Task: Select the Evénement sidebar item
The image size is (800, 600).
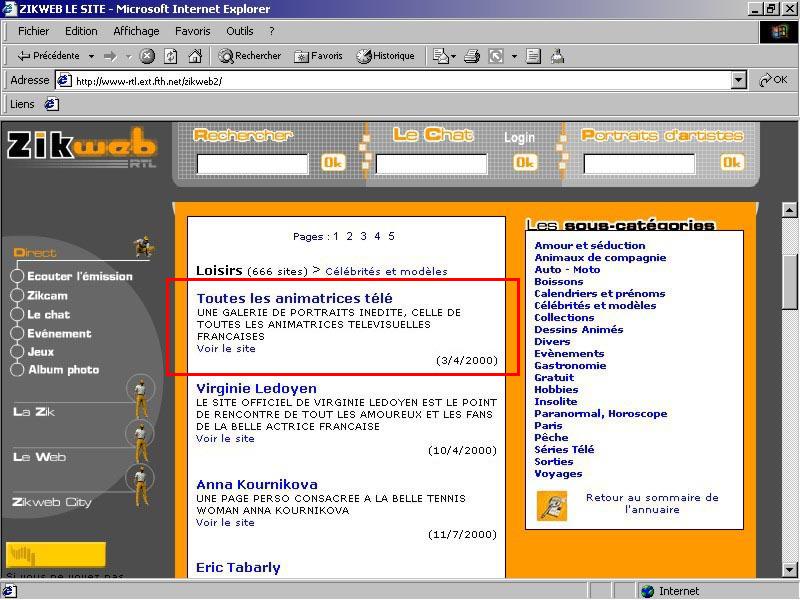Action: (59, 334)
